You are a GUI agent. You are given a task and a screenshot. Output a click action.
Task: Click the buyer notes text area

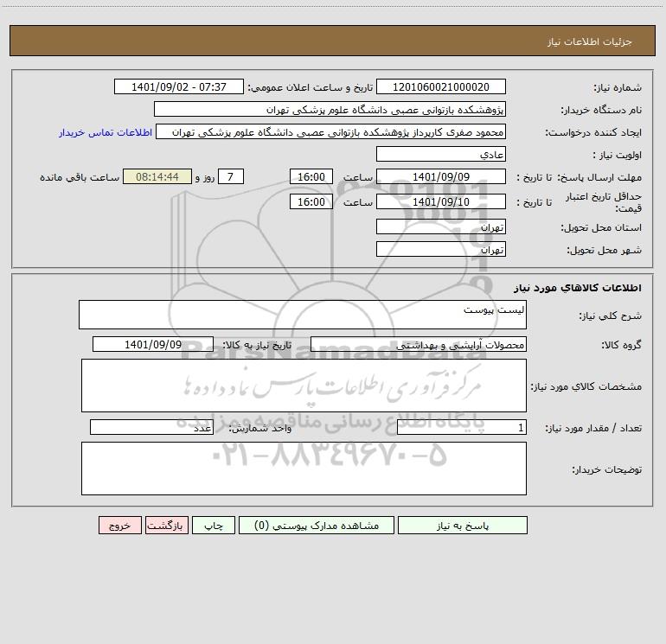(304, 469)
